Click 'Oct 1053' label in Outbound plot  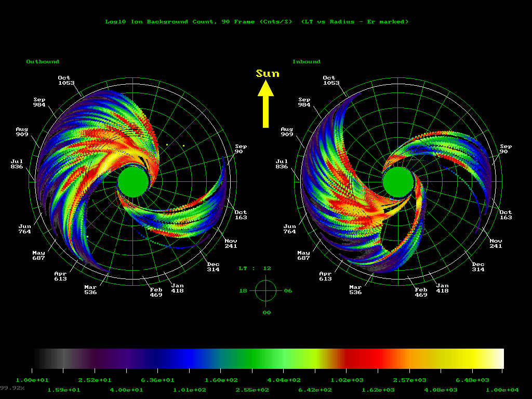pyautogui.click(x=66, y=81)
